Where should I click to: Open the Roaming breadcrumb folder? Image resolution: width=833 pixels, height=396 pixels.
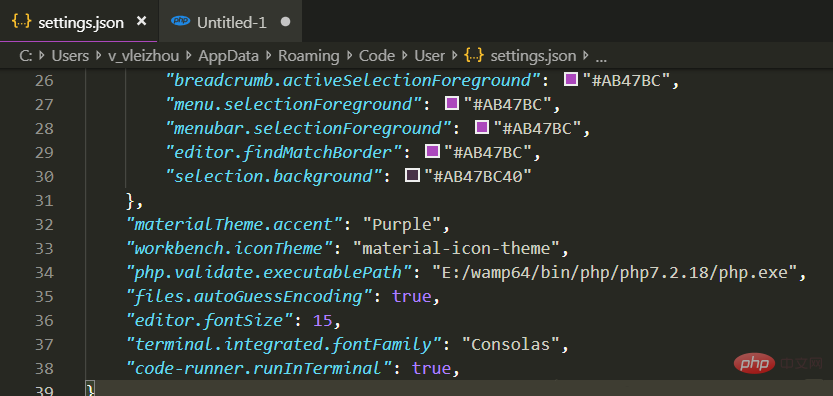pos(309,55)
